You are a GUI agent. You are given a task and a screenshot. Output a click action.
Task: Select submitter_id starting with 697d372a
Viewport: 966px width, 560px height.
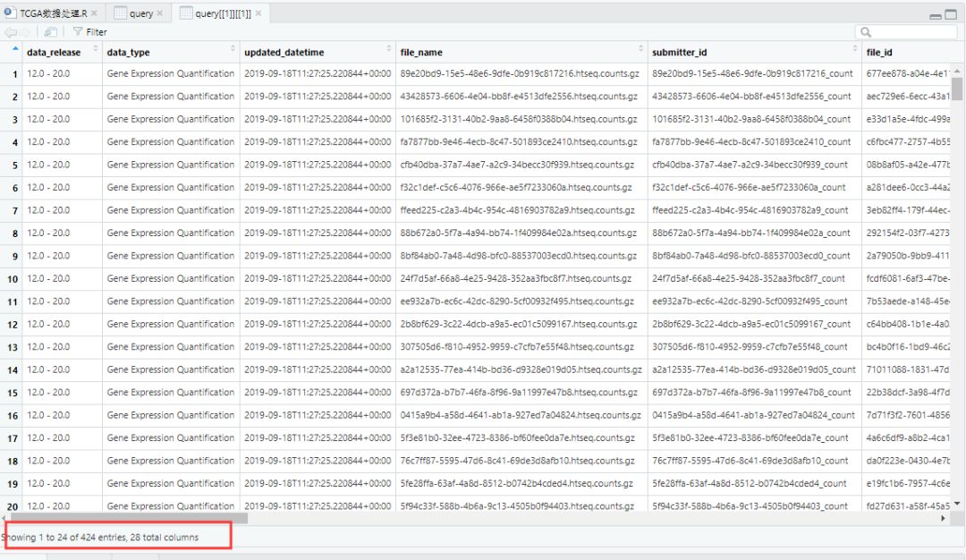click(x=751, y=393)
